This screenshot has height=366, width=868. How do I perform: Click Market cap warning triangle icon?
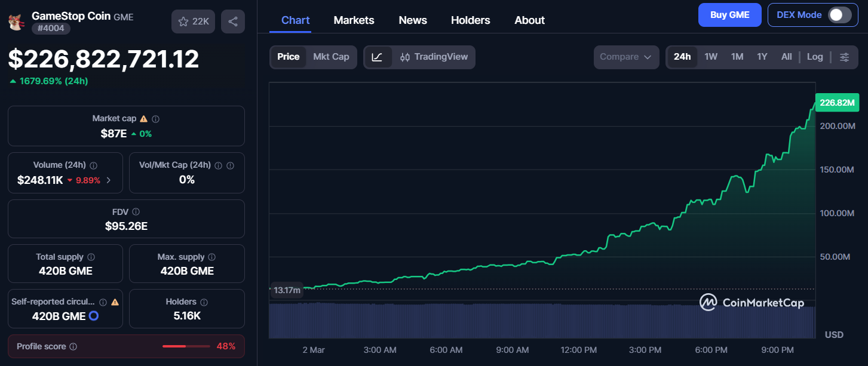[x=144, y=119]
